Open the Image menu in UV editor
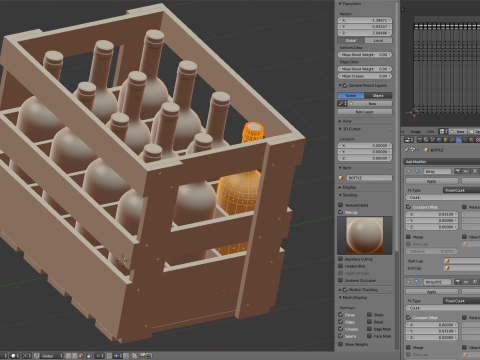The image size is (480, 360). 416,132
